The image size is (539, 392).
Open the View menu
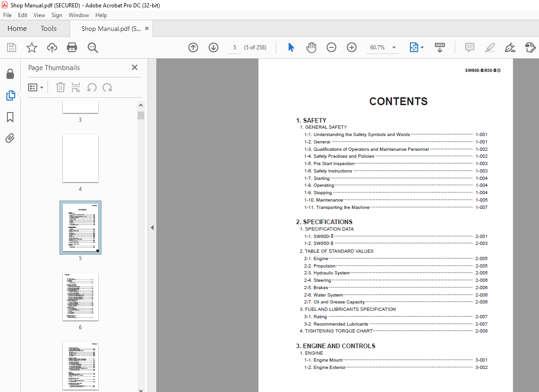point(39,15)
